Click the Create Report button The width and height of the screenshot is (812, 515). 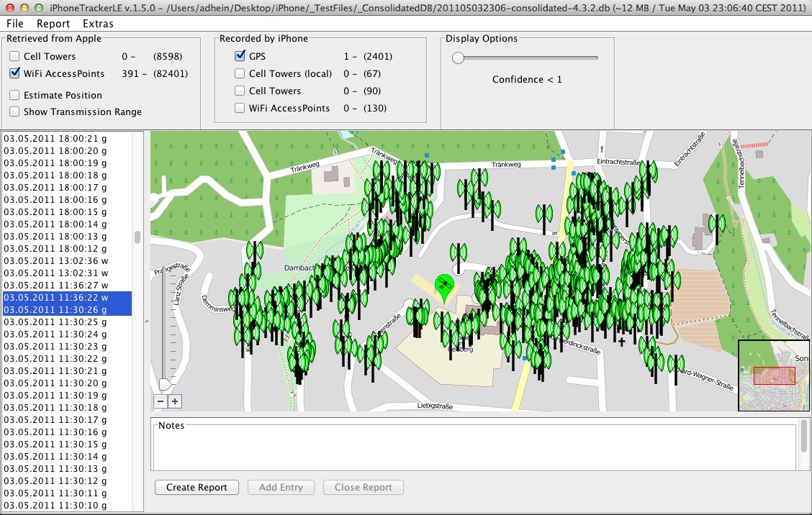point(197,487)
